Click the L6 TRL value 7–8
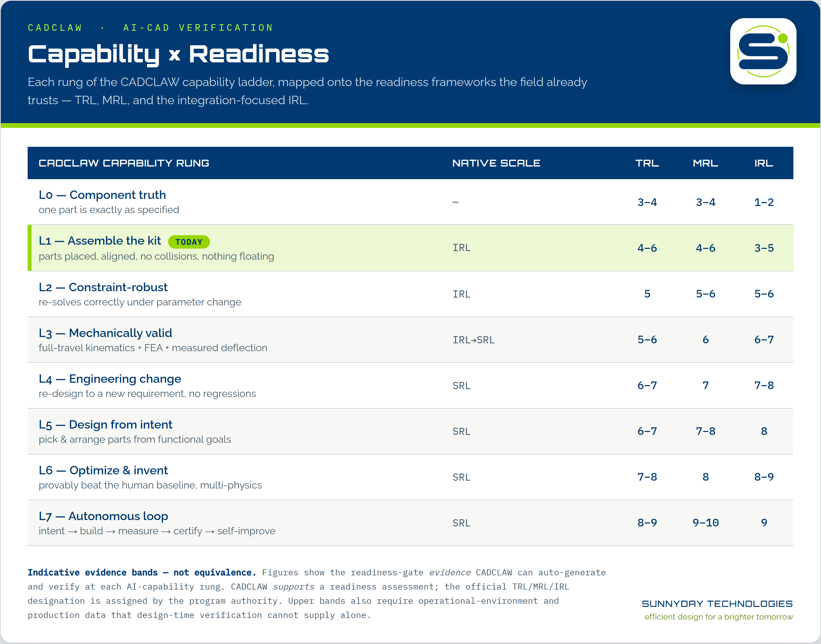Screen dimensions: 821x644 click(x=647, y=477)
